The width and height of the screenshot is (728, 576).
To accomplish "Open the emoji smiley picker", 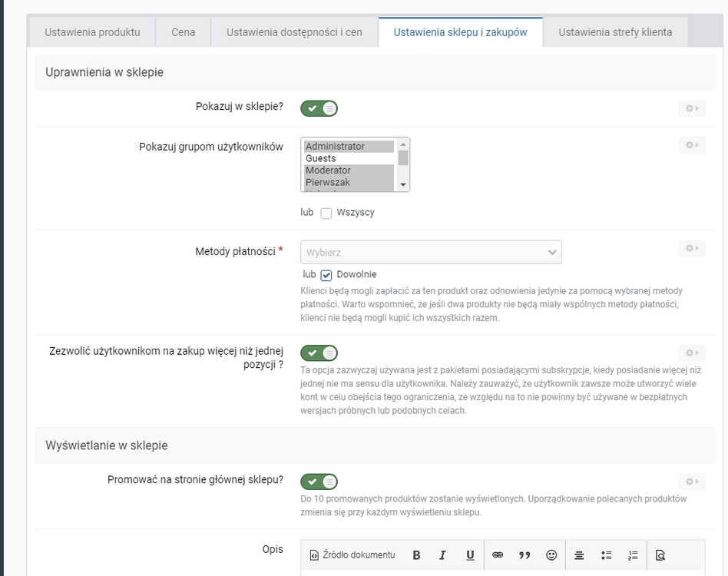I will [551, 555].
